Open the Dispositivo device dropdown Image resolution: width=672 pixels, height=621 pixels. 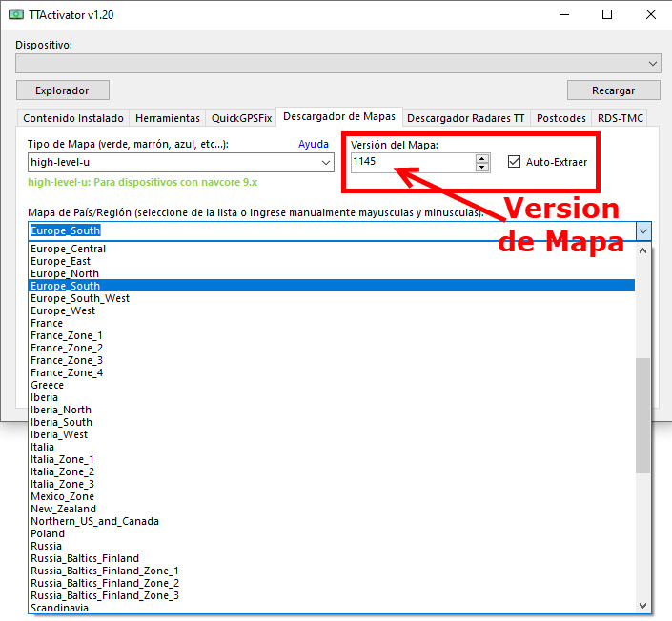pos(338,64)
